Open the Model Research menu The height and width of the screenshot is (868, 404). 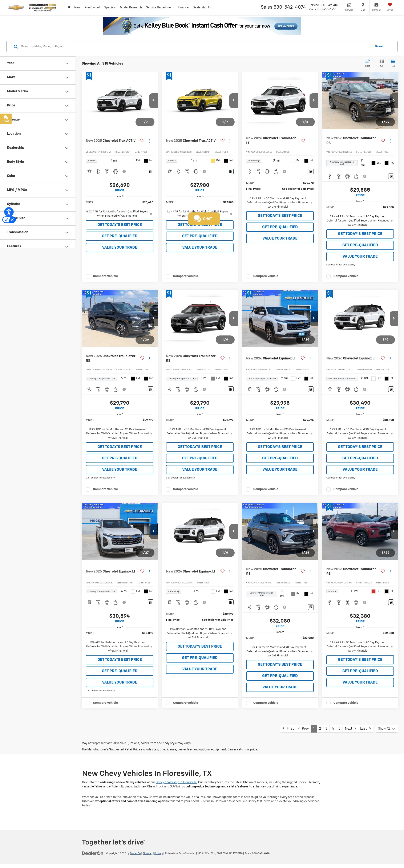(131, 7)
